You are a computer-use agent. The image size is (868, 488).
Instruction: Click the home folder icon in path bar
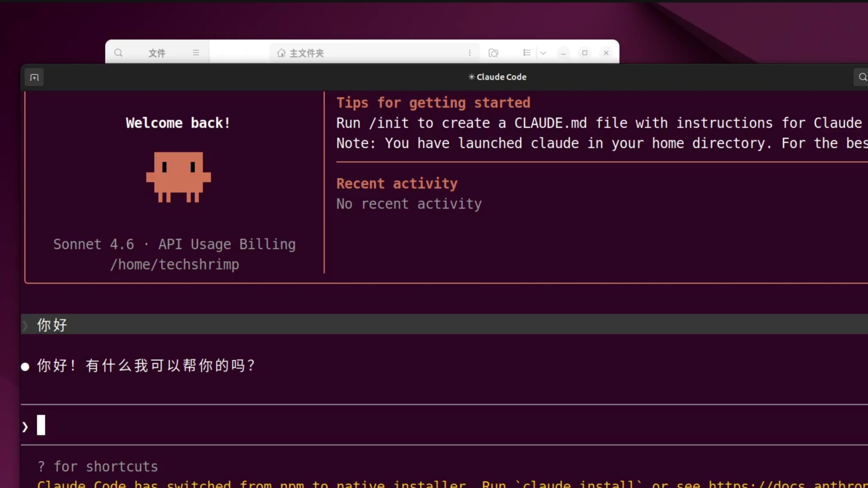click(x=281, y=53)
